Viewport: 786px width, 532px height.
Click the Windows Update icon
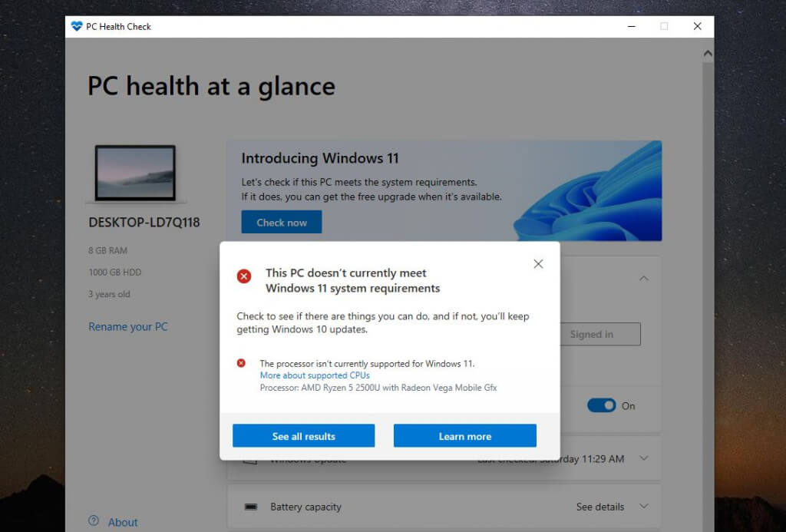point(249,460)
